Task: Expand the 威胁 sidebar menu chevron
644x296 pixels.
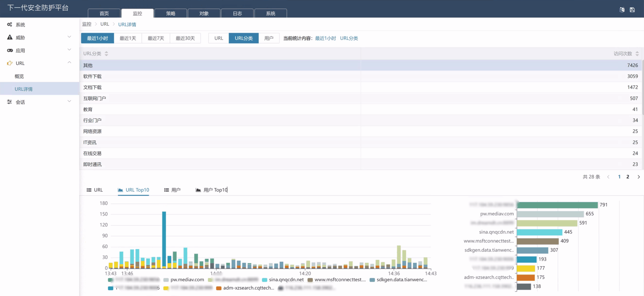Action: 69,37
